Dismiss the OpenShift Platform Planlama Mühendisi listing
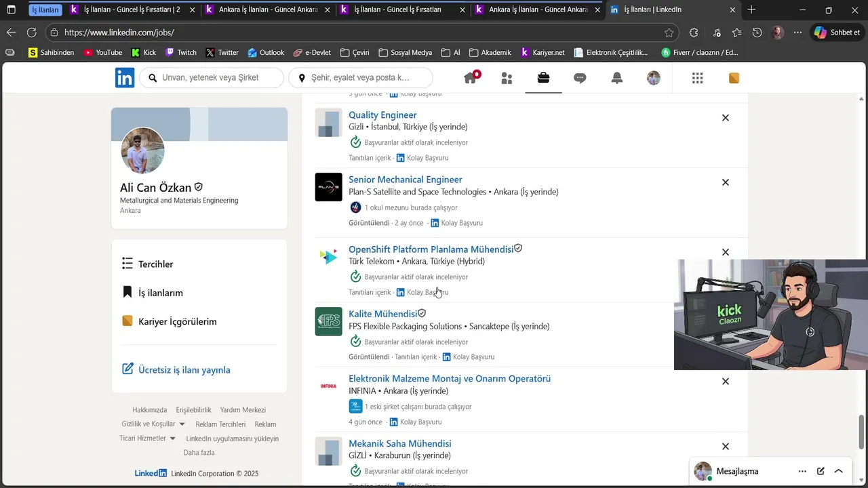Viewport: 868px width, 488px height. tap(725, 252)
